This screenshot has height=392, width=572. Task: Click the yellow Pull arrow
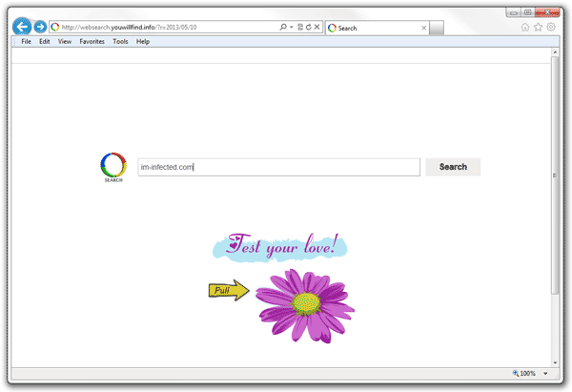[229, 290]
